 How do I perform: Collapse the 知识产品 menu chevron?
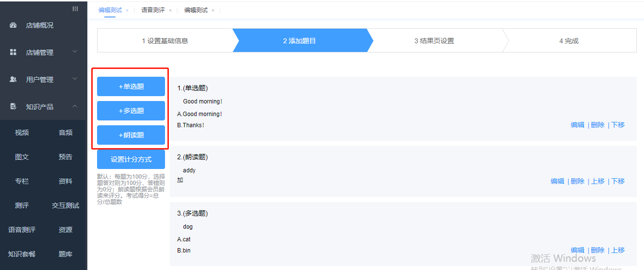click(x=75, y=106)
